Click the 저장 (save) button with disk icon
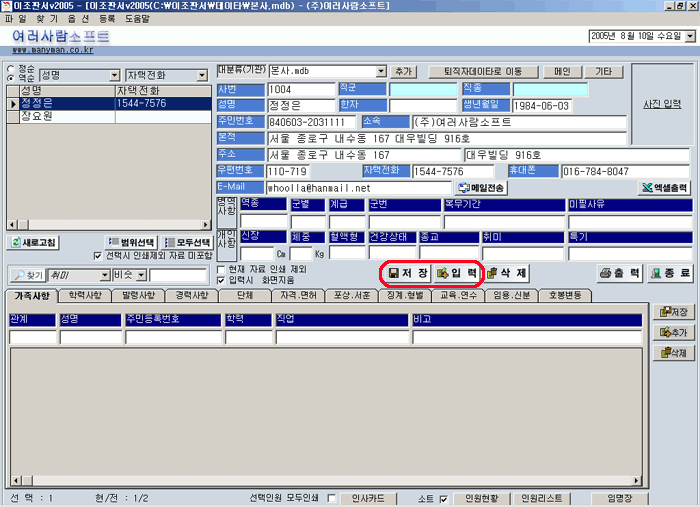The width and height of the screenshot is (700, 507). point(408,273)
